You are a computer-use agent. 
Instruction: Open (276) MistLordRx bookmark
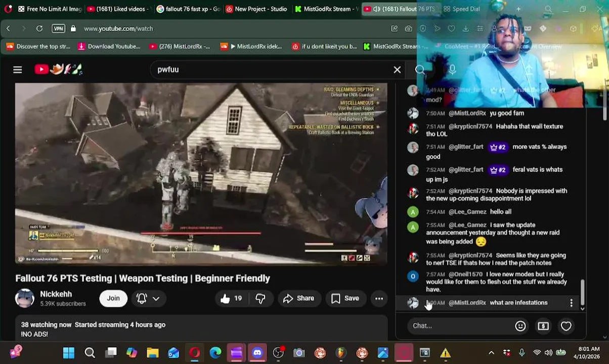click(180, 47)
